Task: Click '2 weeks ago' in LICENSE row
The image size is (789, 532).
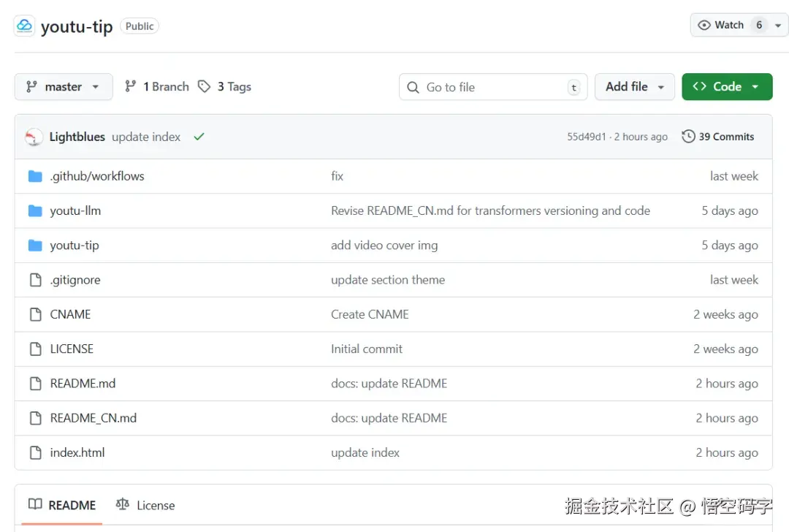Action: [x=725, y=349]
